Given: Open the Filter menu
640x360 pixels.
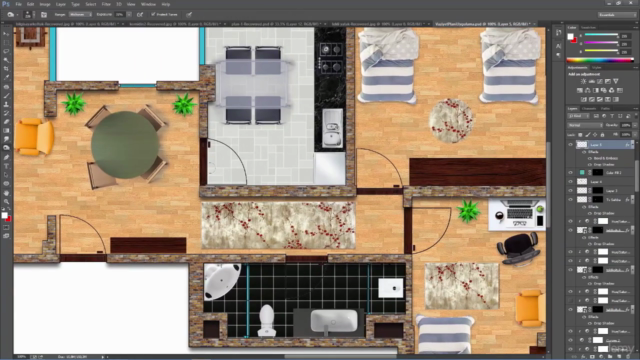Looking at the screenshot, I should pos(106,4).
